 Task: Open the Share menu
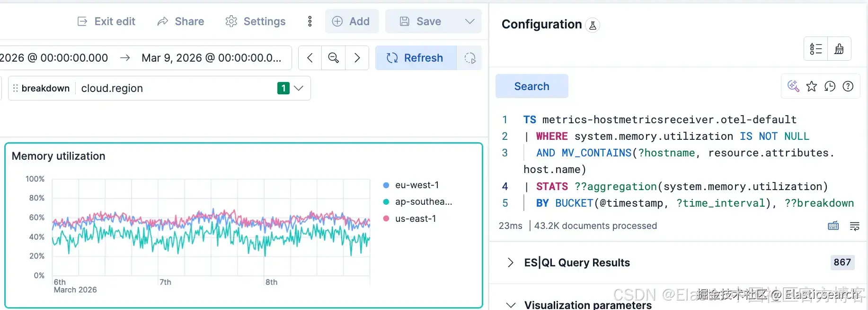181,21
